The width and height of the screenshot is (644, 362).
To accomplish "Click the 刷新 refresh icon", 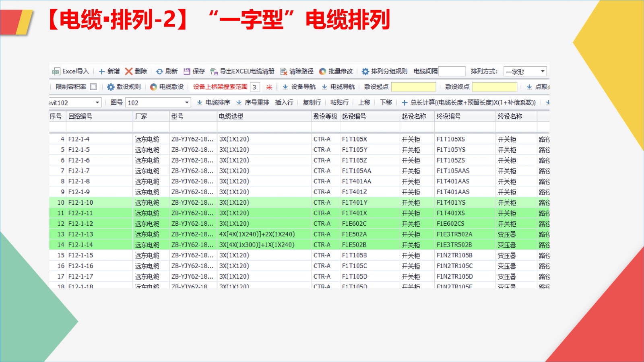I will 159,72.
